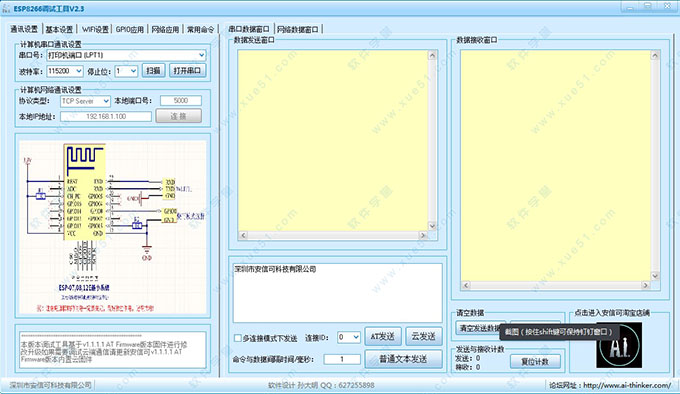Open the 连接ID dropdown
The image size is (680, 394).
tap(356, 337)
